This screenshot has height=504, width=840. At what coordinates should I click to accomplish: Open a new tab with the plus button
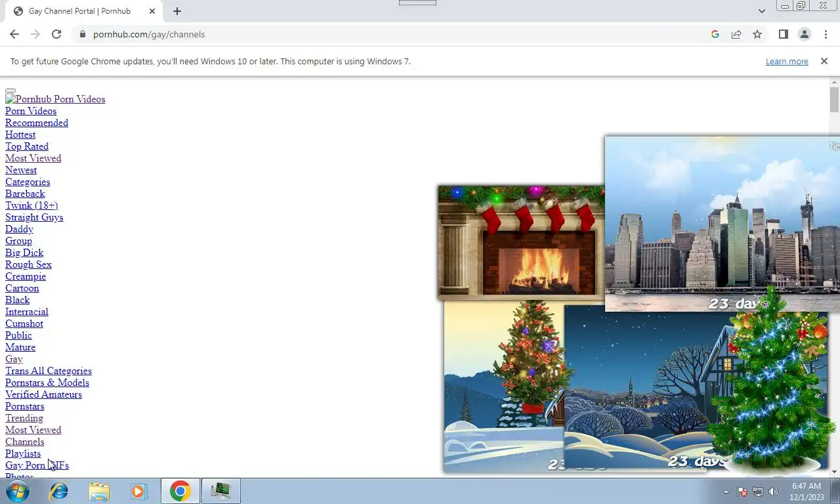[177, 11]
